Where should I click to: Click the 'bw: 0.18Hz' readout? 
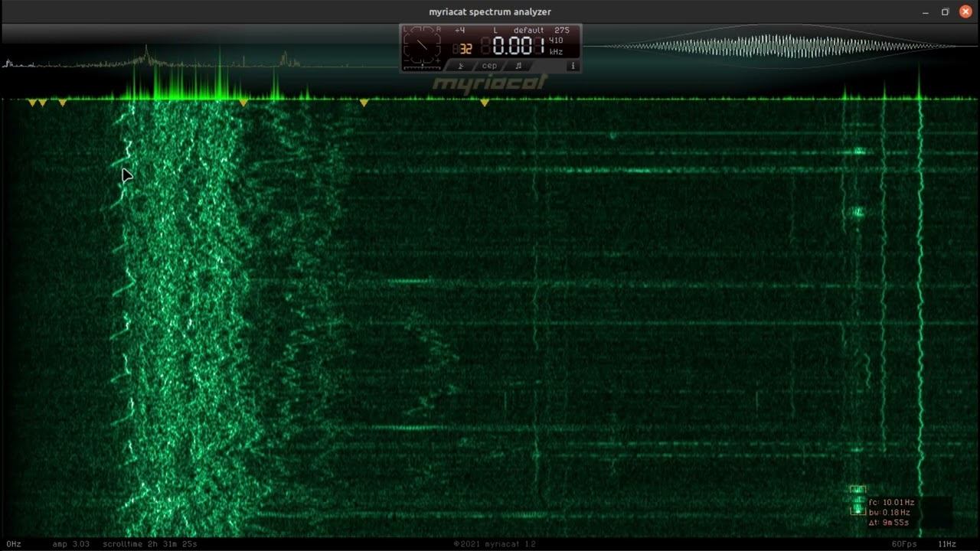coord(889,513)
